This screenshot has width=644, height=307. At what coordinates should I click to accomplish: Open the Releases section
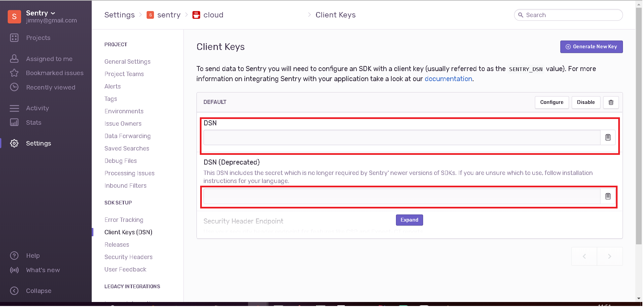[x=116, y=244]
